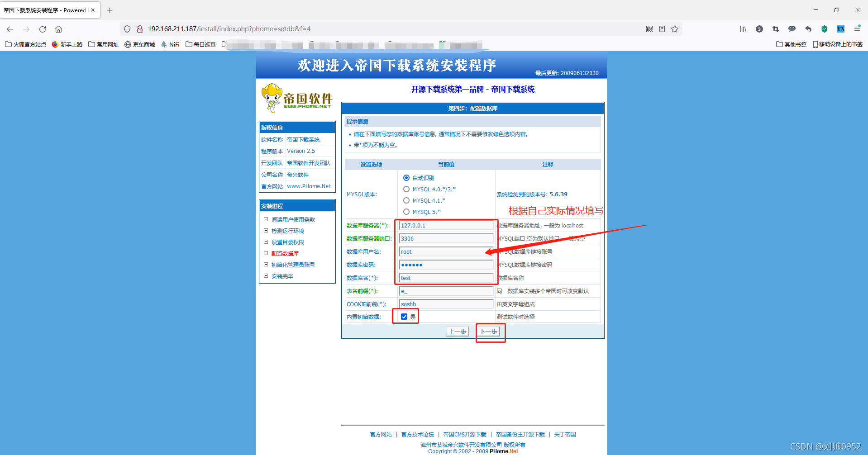The image size is (868, 455).
Task: Open 其他书签 folder
Action: pyautogui.click(x=791, y=44)
